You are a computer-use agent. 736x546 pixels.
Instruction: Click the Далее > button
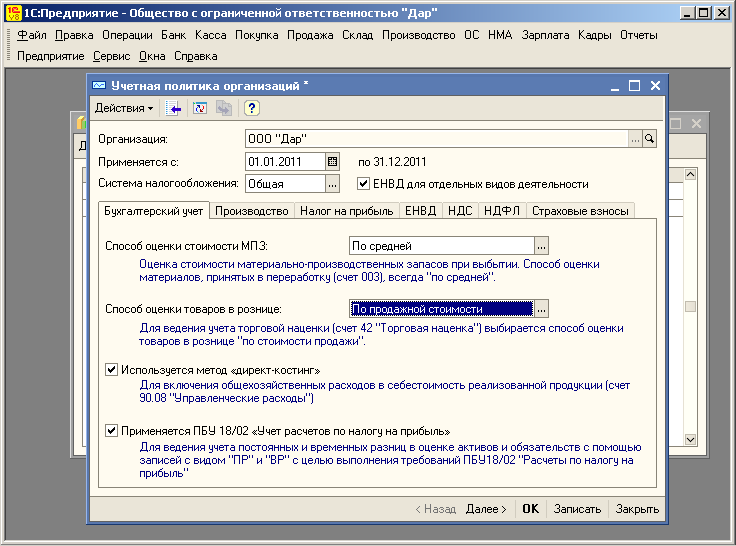tap(486, 509)
